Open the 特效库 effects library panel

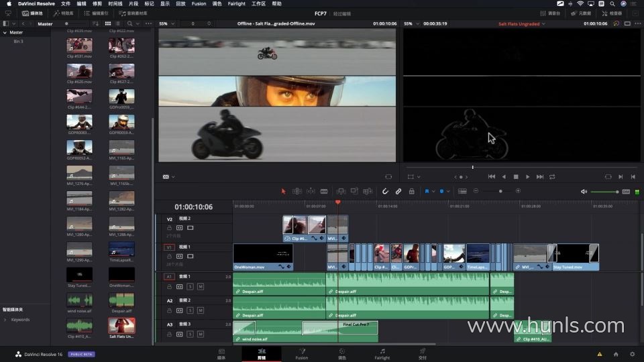[63, 13]
